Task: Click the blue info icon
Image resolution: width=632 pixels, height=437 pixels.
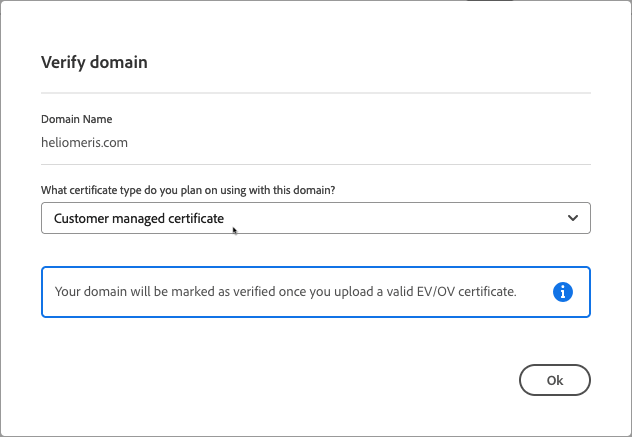Action: coord(563,292)
